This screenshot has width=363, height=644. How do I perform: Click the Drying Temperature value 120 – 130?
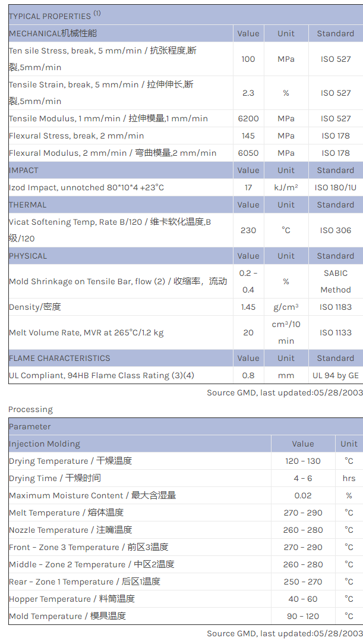[302, 461]
